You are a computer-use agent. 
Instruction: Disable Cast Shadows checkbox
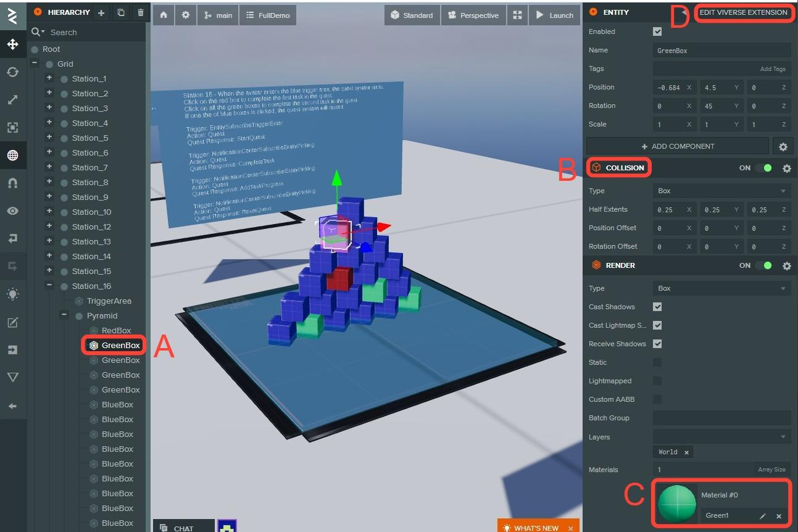coord(657,307)
